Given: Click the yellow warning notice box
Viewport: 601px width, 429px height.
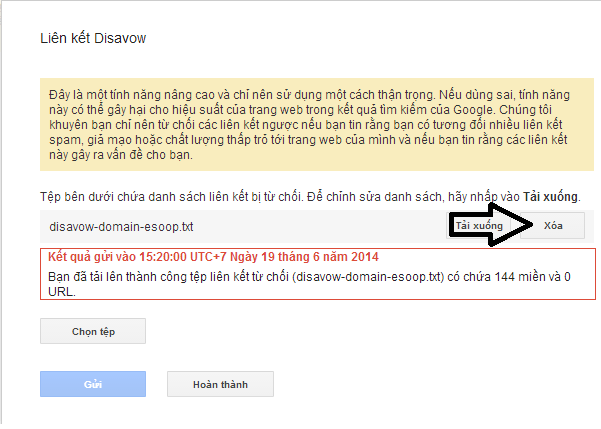Looking at the screenshot, I should [317, 125].
